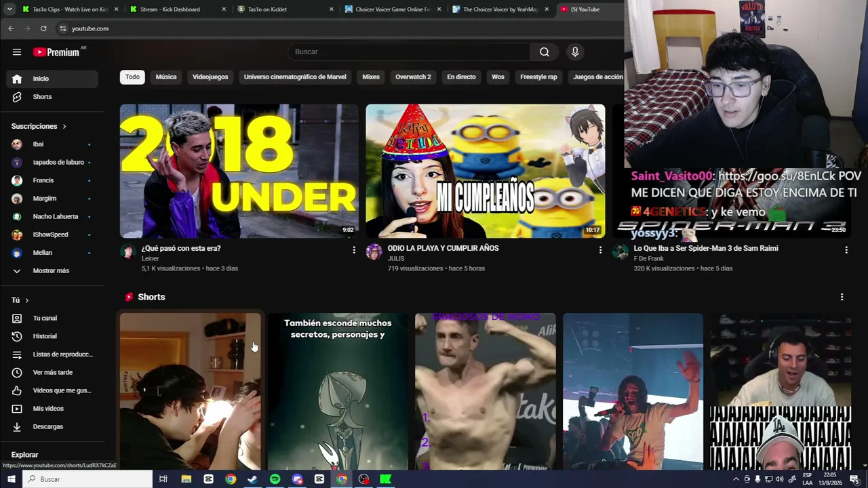Screen dimensions: 868x488
Task: Start voice search with microphone icon
Action: [575, 52]
